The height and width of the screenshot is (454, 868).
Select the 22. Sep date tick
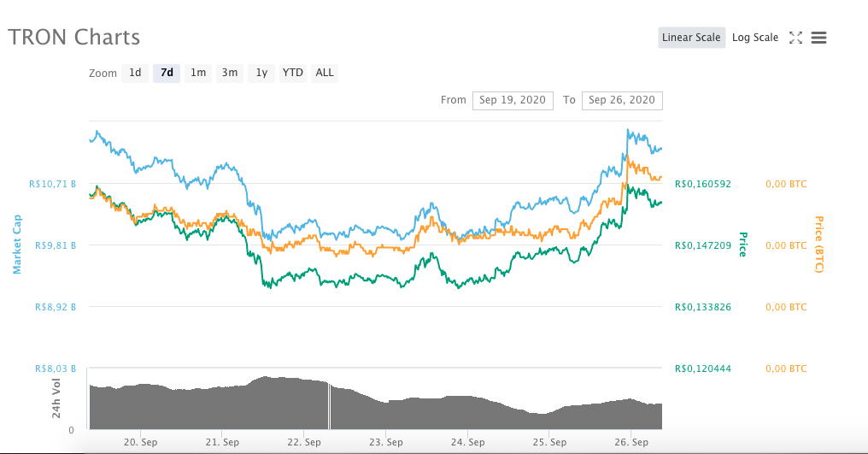pos(304,442)
